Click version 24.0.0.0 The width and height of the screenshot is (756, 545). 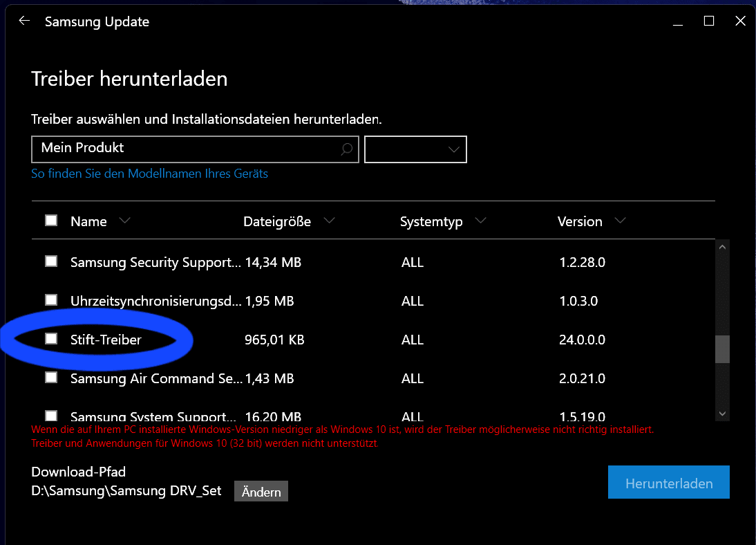click(x=582, y=340)
